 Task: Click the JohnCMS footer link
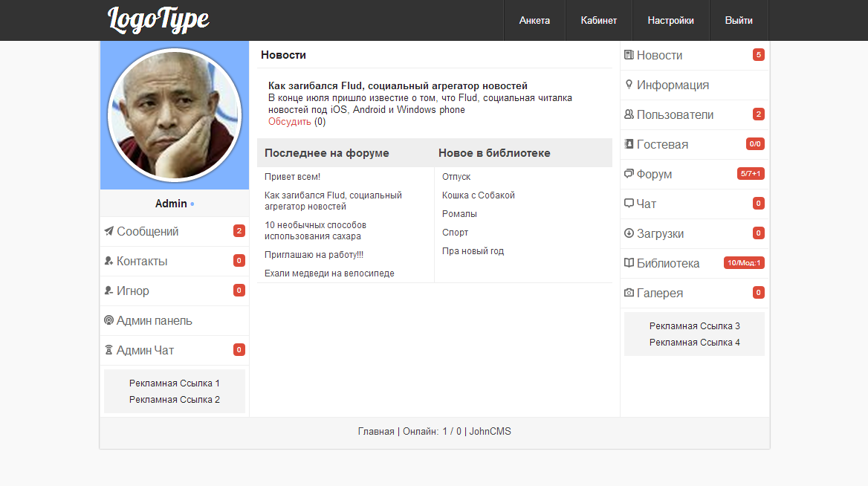click(490, 431)
